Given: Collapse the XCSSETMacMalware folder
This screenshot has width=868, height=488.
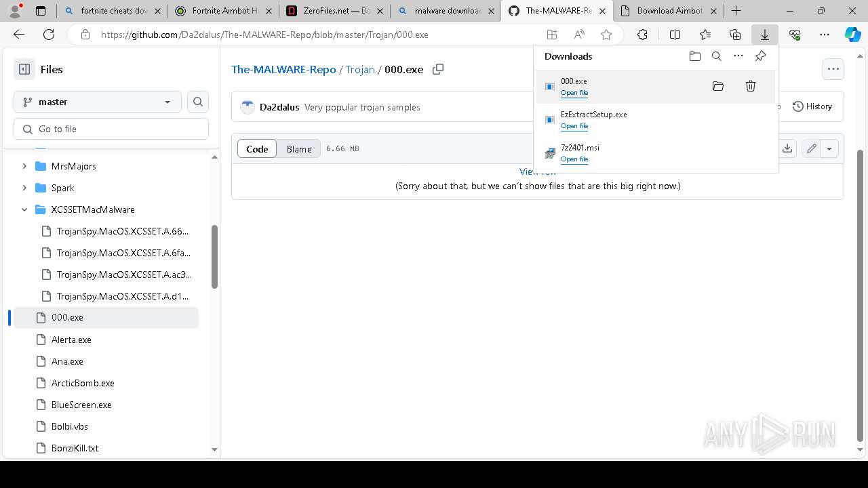Looking at the screenshot, I should [x=24, y=209].
